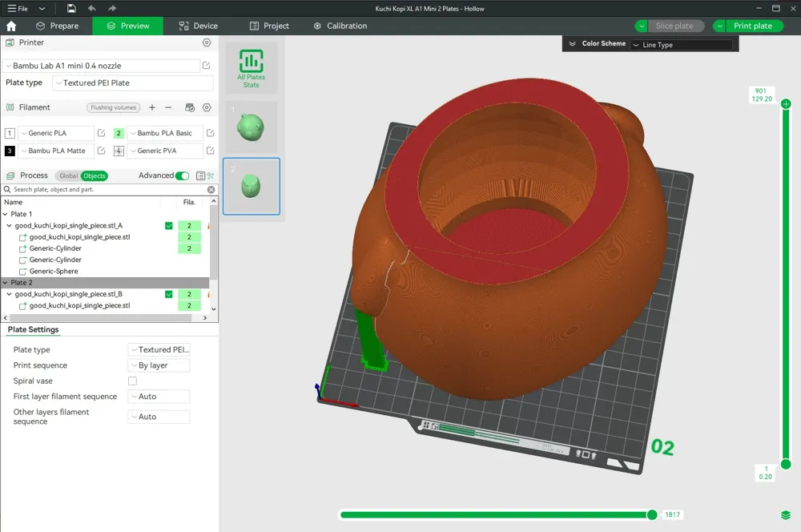Click filament color swatch number 3

tap(10, 151)
